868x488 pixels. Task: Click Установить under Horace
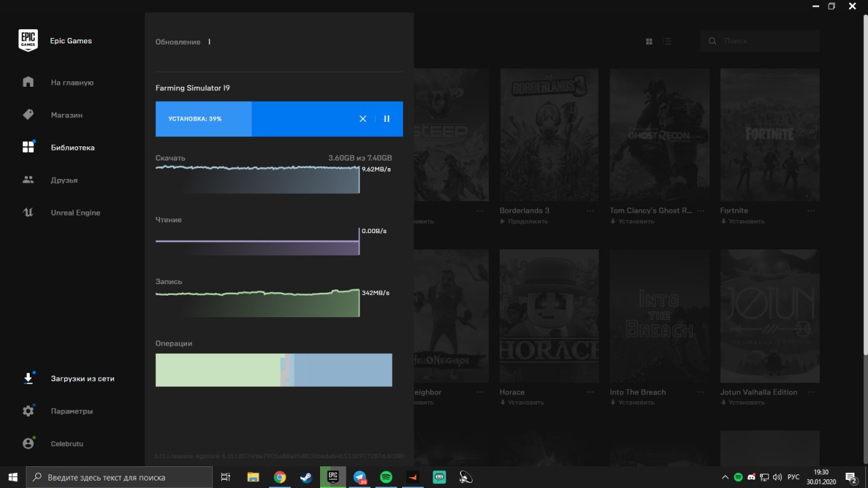tap(522, 403)
